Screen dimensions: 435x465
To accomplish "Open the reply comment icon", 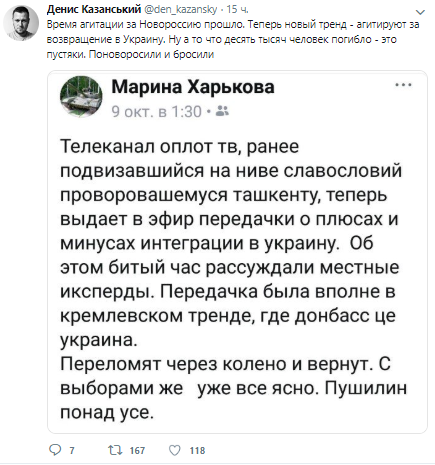I will pos(55,450).
